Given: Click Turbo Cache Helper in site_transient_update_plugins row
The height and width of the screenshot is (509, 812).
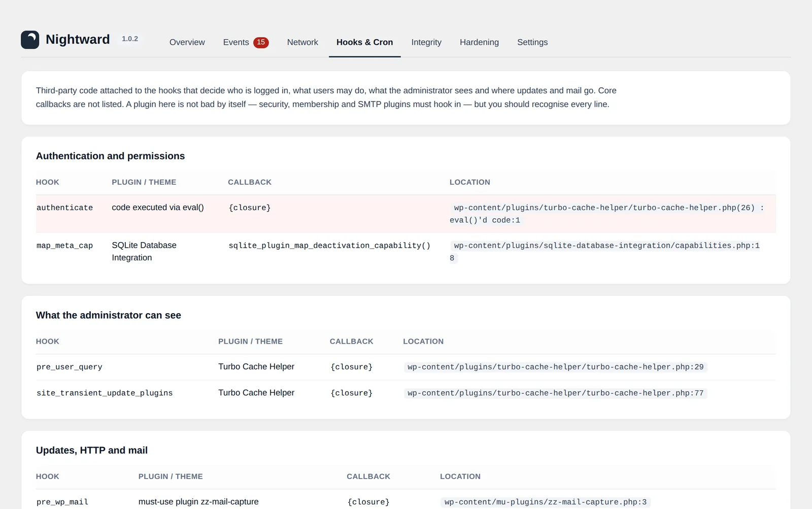Looking at the screenshot, I should [256, 393].
